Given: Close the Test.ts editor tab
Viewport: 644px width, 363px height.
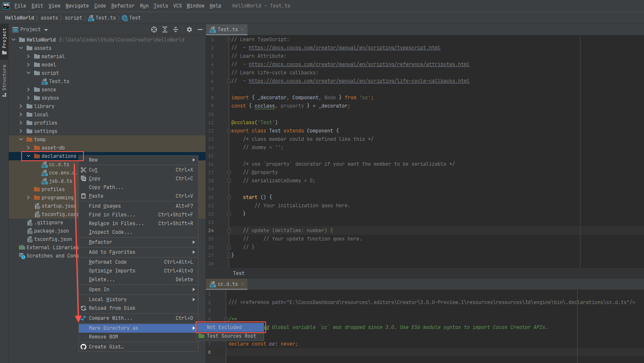Looking at the screenshot, I should pyautogui.click(x=242, y=29).
